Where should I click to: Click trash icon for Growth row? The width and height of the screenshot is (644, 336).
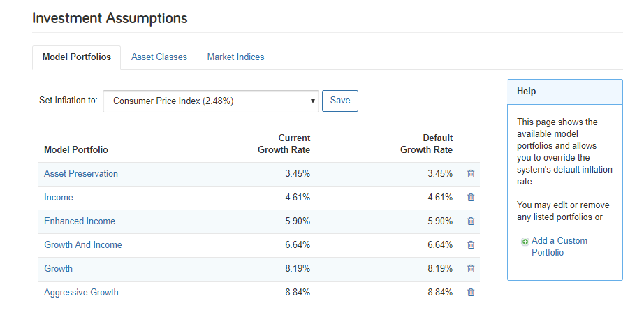[x=471, y=269]
